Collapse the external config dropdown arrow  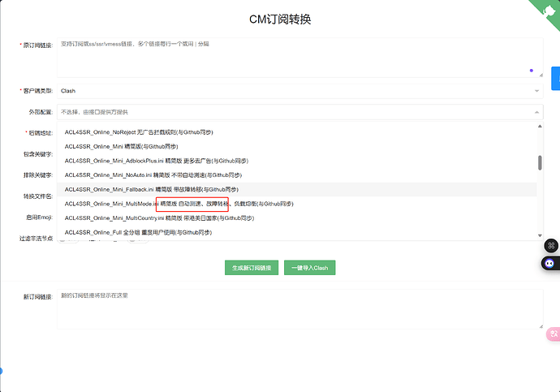tap(536, 112)
